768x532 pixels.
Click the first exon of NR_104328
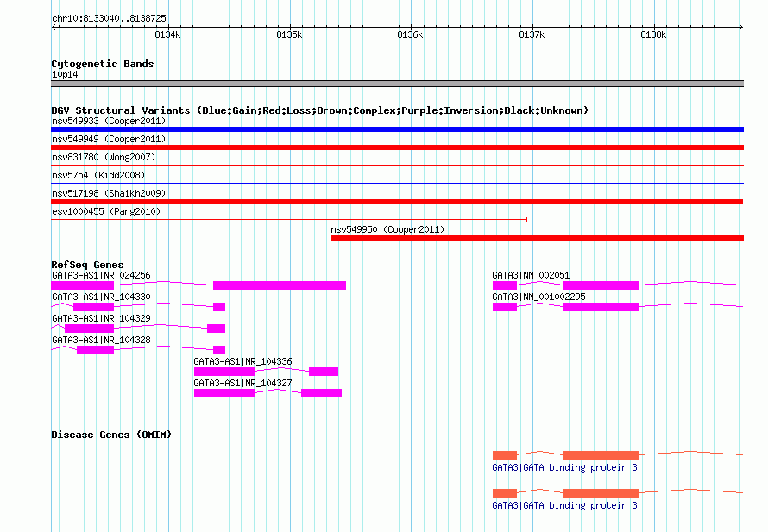click(x=96, y=350)
